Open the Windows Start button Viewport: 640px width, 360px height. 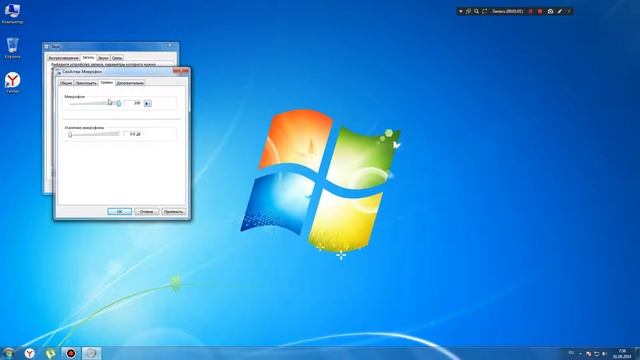pos(9,353)
